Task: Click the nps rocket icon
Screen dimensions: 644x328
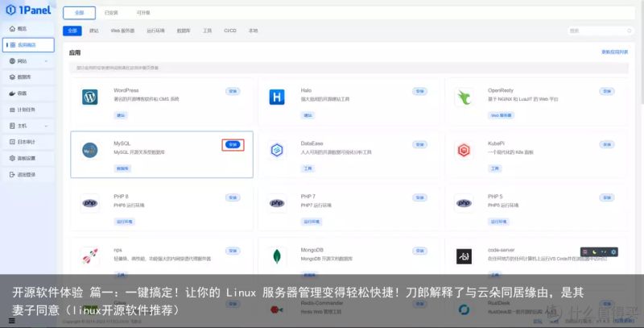Action: (90, 256)
